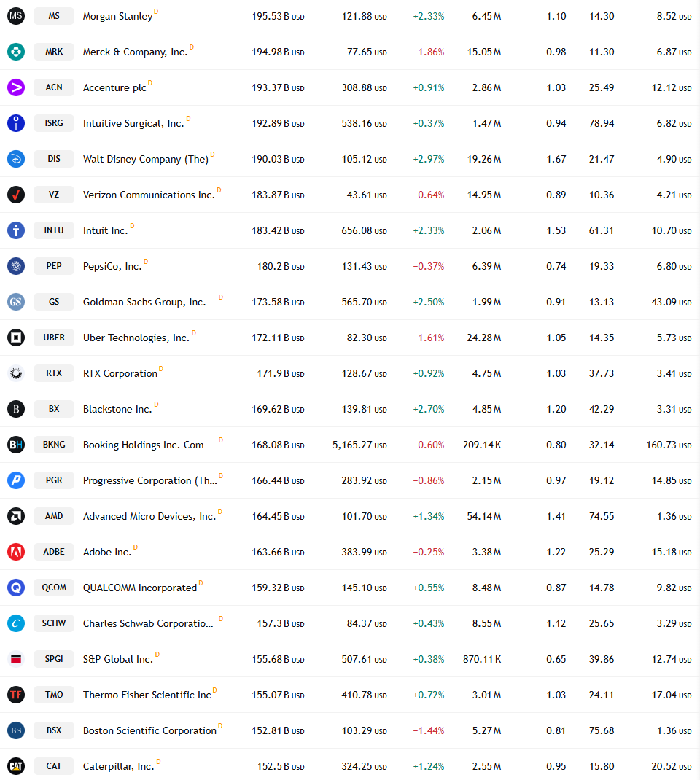
Task: Click the Intuitive Surgical logo icon
Action: [16, 123]
